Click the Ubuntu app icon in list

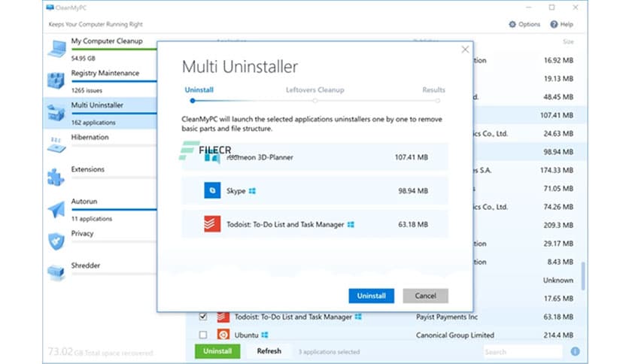point(223,335)
